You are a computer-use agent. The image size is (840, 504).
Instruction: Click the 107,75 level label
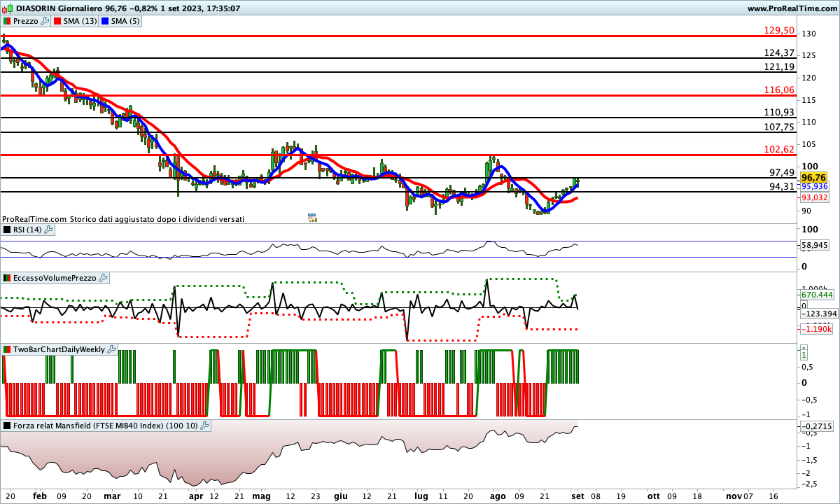(779, 127)
